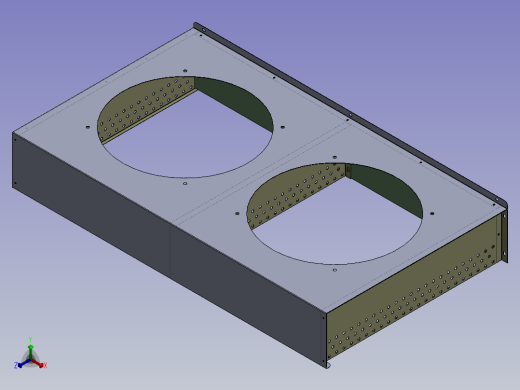Click the green Y axis of the orientation gizmo
The height and width of the screenshot is (390, 520).
[x=30, y=351]
